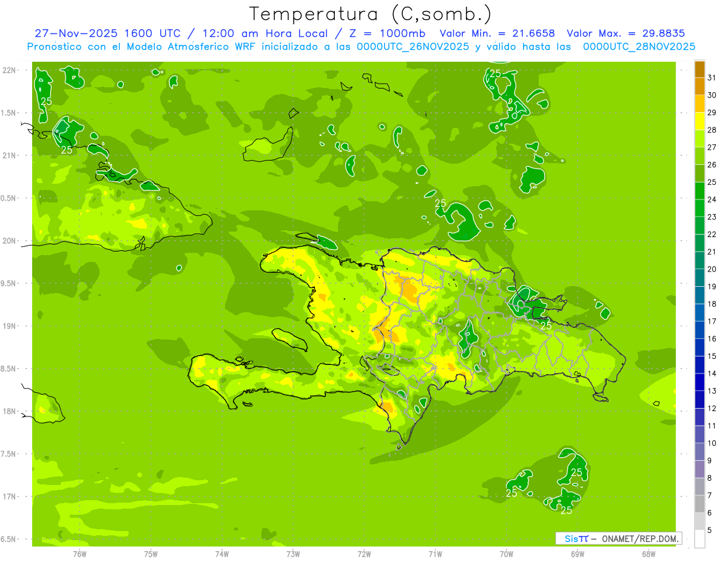The image size is (728, 562).
Task: Click the topmost legend swatch above 31
Action: pyautogui.click(x=700, y=69)
